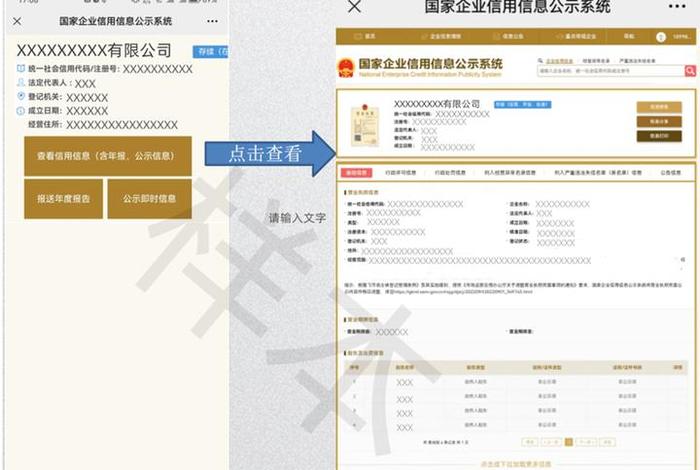Click the highlighted page 1 pagination button
Screen dimensions: 700x470
pyautogui.click(x=569, y=442)
